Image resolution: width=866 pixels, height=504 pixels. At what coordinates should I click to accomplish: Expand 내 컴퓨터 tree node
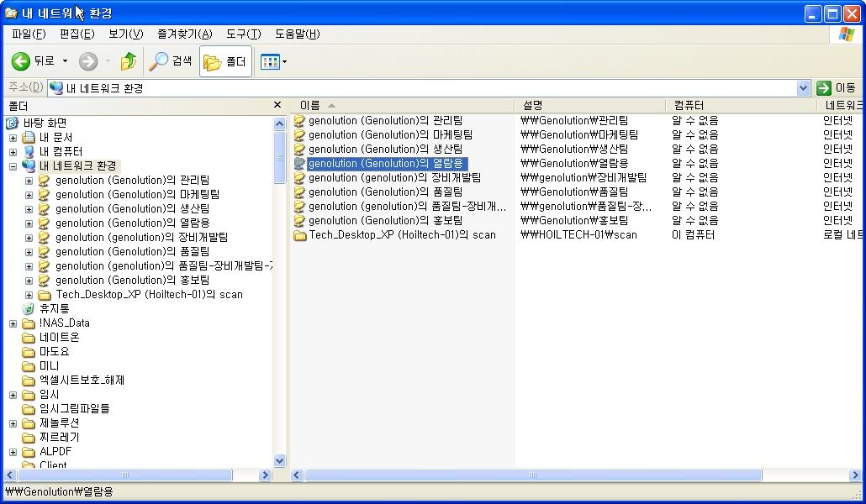tap(13, 152)
